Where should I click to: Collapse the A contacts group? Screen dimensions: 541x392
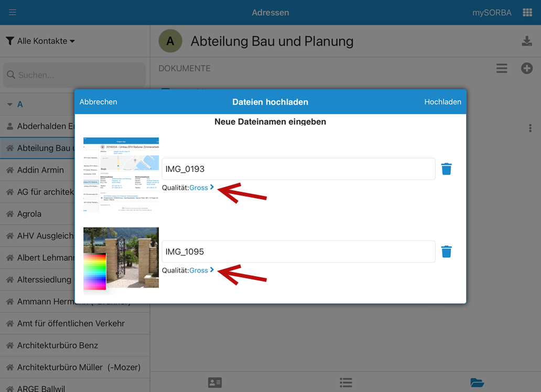[10, 104]
